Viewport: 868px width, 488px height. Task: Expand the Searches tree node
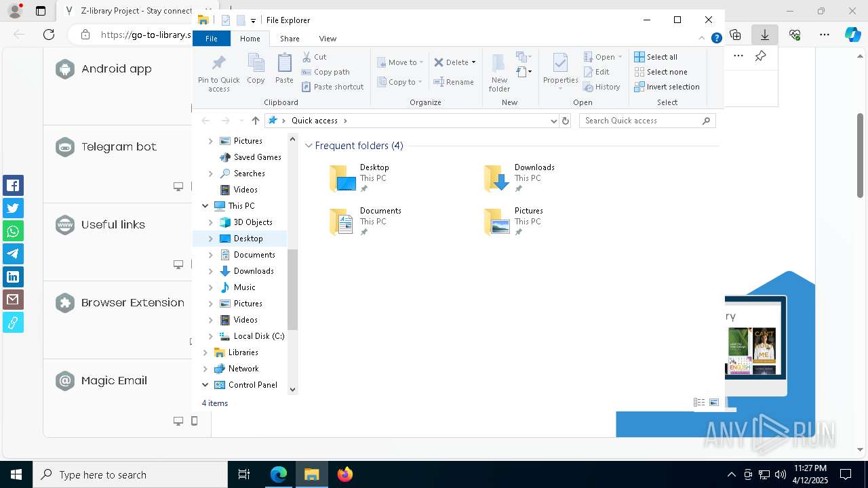click(211, 174)
